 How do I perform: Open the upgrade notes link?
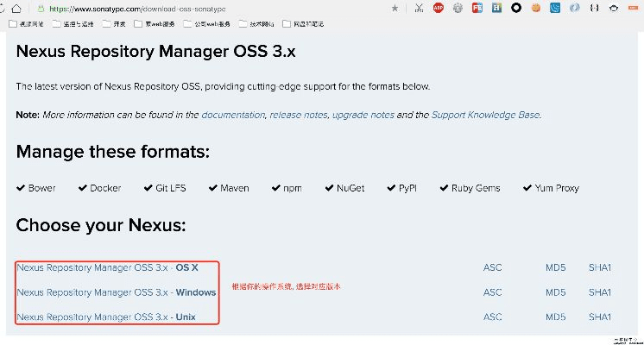pos(363,115)
